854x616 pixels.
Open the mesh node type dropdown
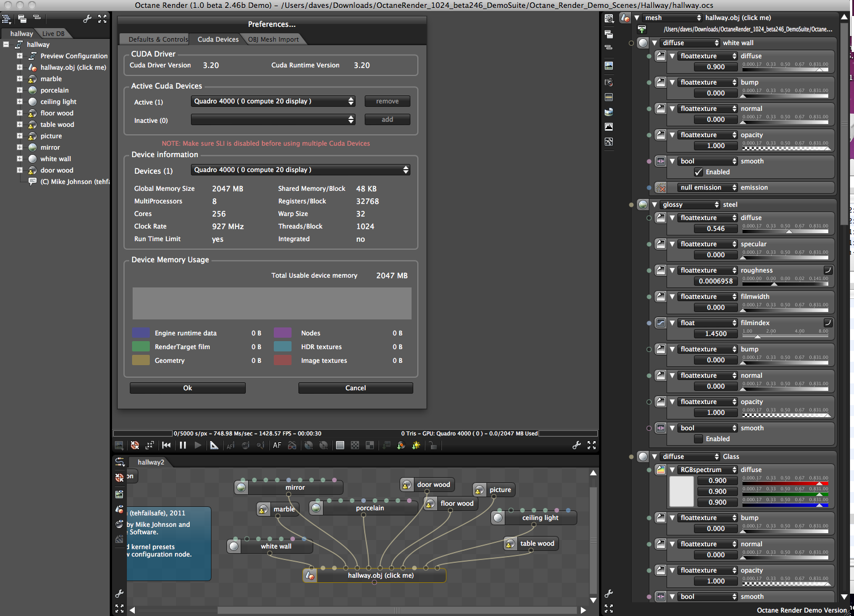point(672,18)
